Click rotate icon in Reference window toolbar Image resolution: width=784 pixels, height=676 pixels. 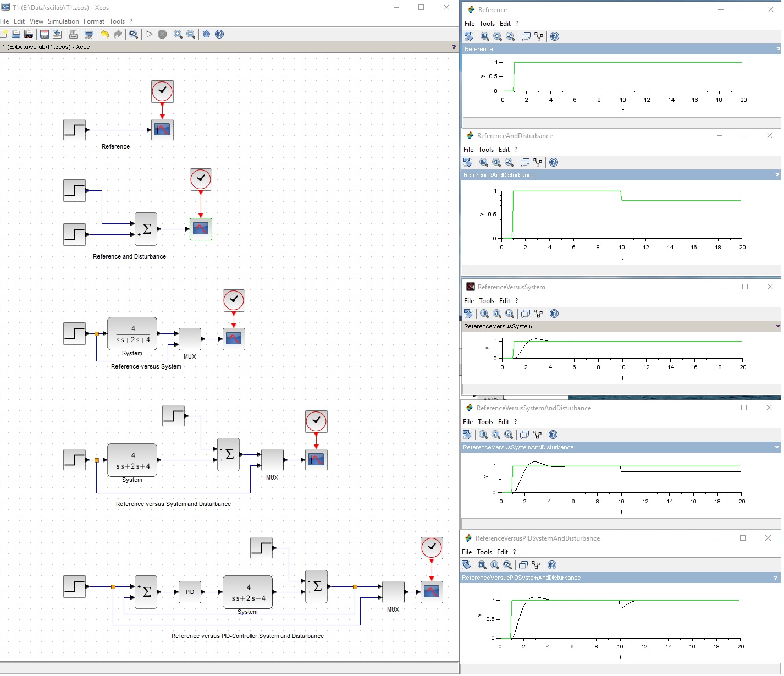coord(469,36)
